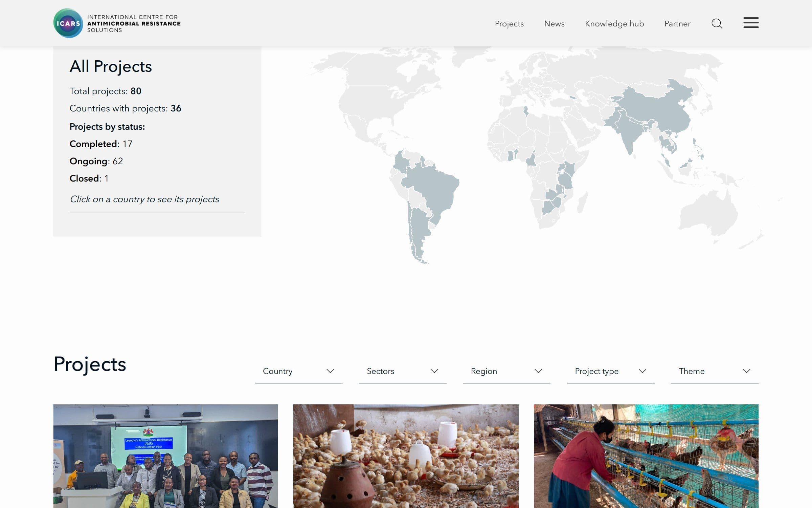Expand the Theme filter dropdown
The height and width of the screenshot is (508, 812).
[x=715, y=371]
